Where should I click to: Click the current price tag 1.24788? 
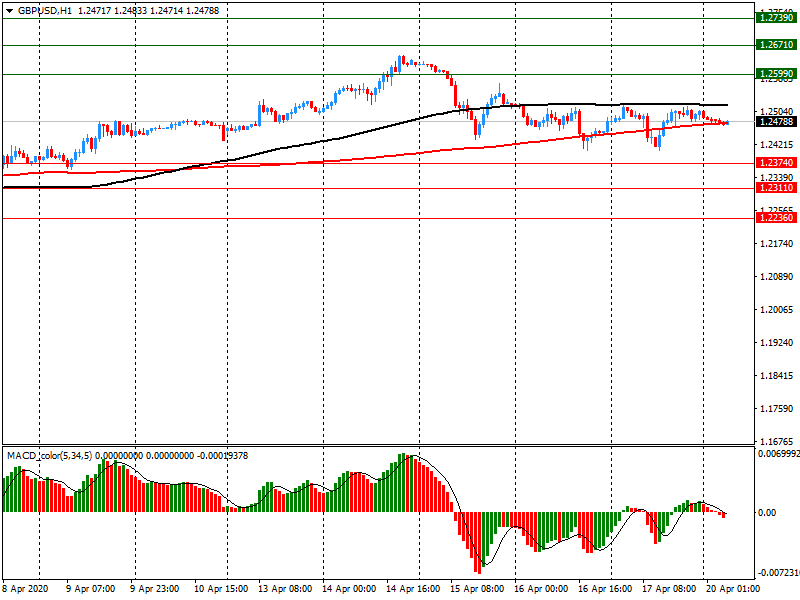(x=776, y=122)
